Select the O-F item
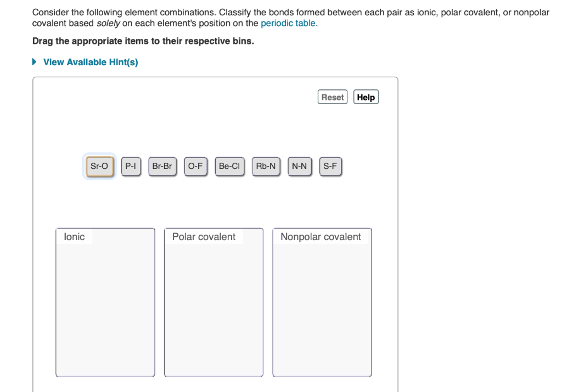 tap(196, 166)
